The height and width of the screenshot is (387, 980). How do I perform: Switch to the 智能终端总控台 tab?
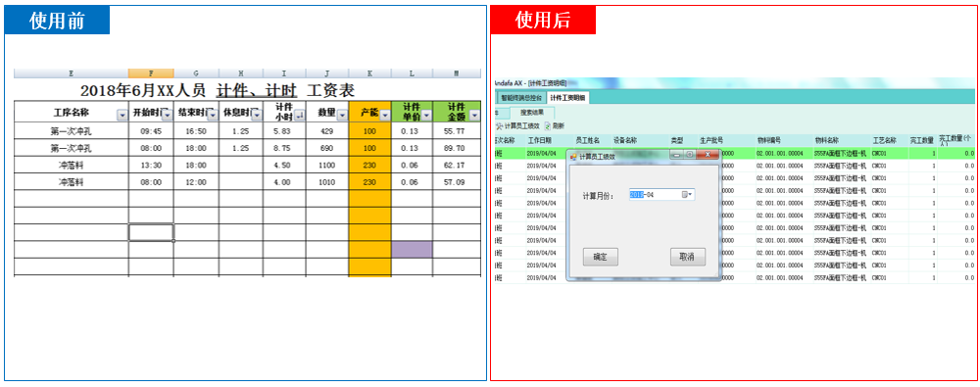(522, 98)
